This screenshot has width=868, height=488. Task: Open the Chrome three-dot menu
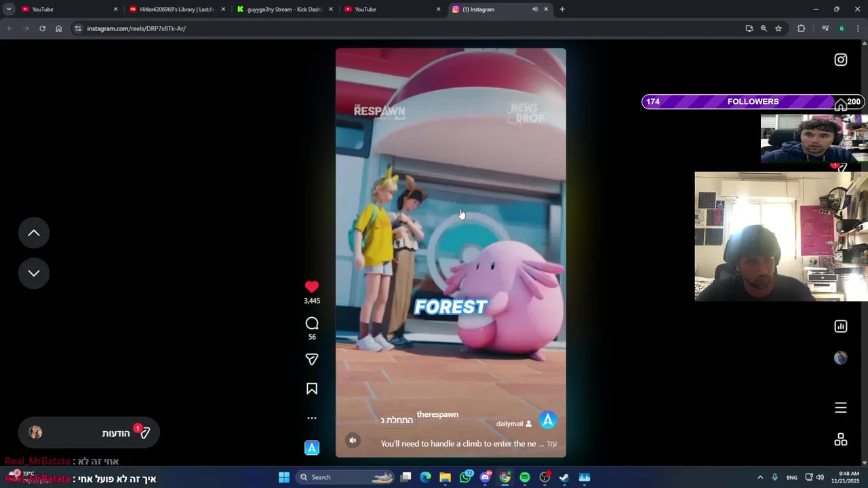click(858, 28)
